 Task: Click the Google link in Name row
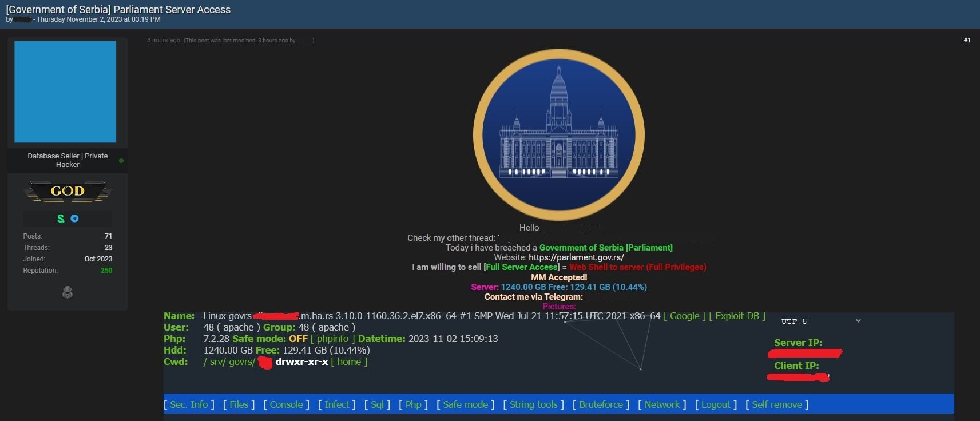[685, 316]
